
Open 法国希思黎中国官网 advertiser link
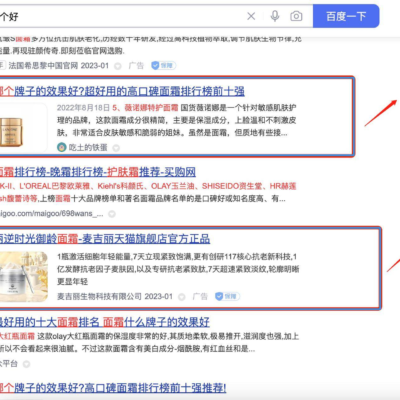point(43,65)
